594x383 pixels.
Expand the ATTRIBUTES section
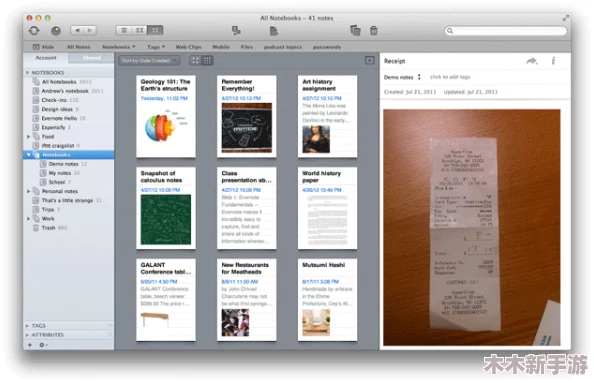27,335
